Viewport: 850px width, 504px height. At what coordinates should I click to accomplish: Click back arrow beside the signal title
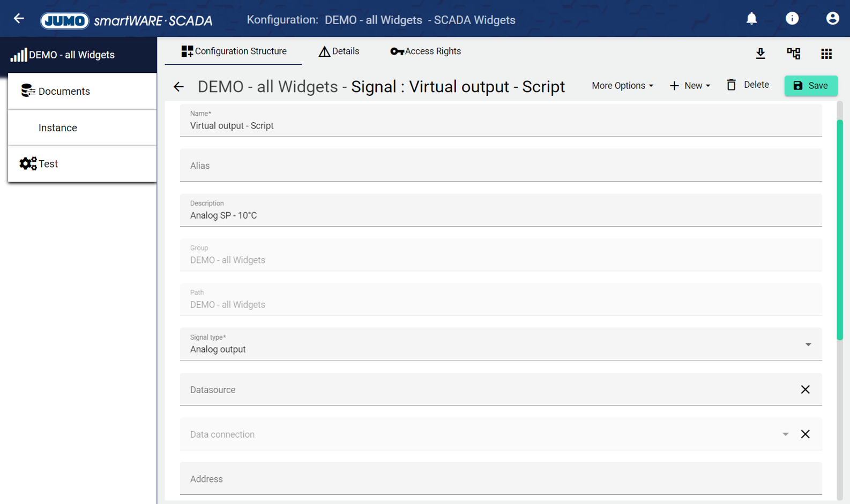(178, 87)
